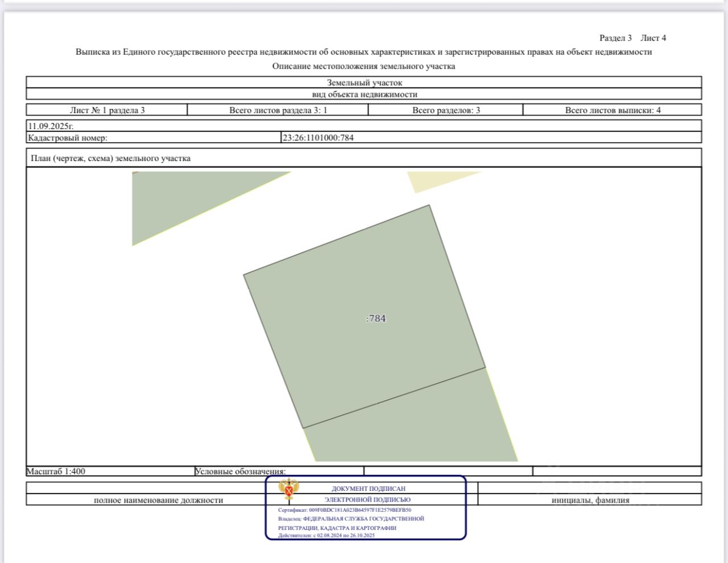The height and width of the screenshot is (563, 728).
Task: Click полное наименование должности field
Action: [x=158, y=500]
